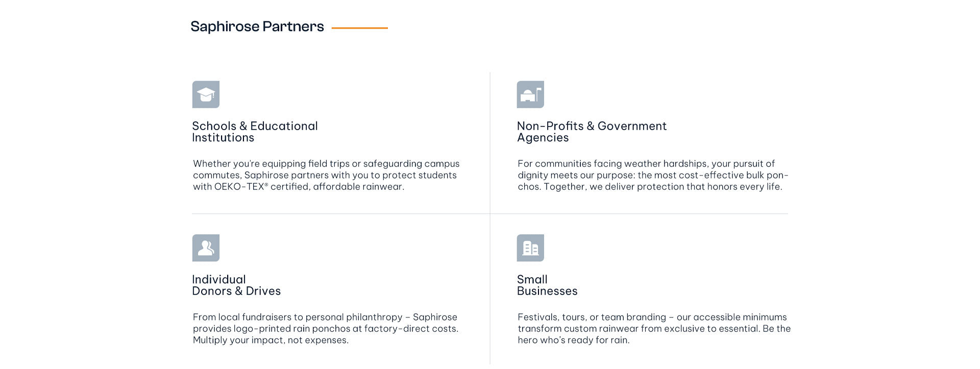This screenshot has height=369, width=980.
Task: Click the orange accent line beside title
Action: tap(359, 28)
